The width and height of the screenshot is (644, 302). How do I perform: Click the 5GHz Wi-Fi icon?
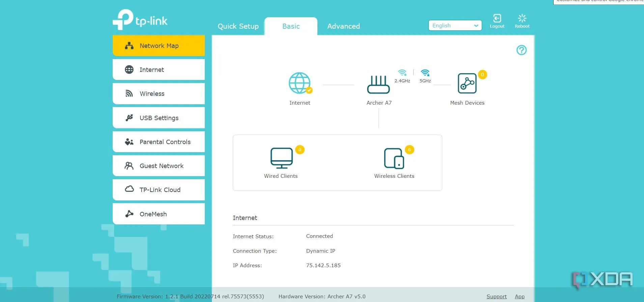[x=425, y=73]
